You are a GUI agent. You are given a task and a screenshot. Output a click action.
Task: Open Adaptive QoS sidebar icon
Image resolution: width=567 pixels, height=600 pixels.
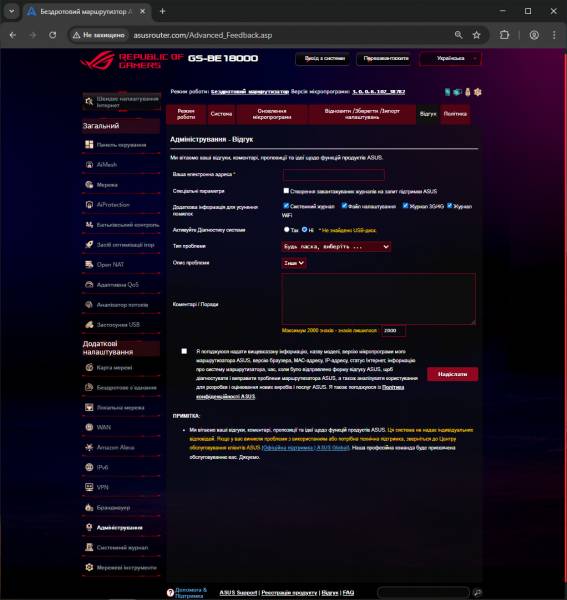pos(89,285)
